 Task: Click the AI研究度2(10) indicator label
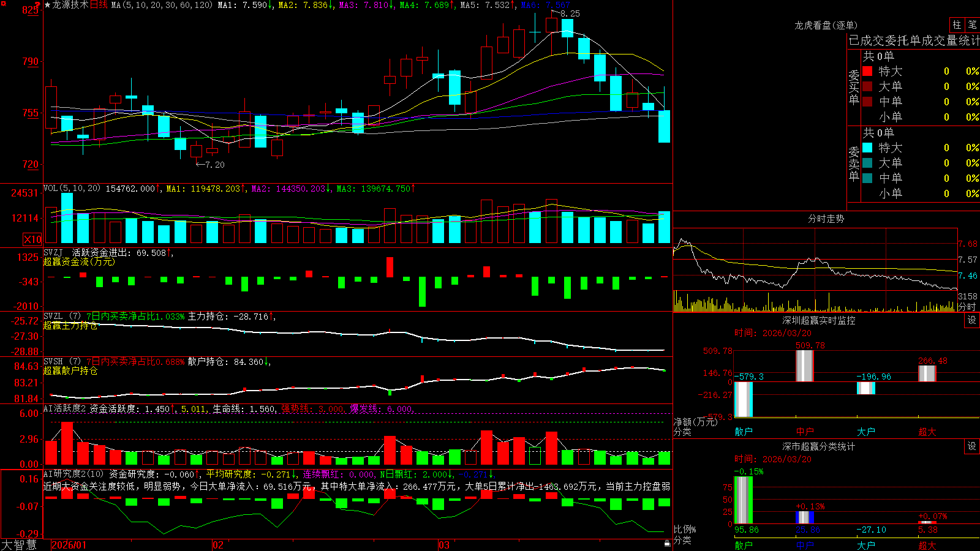pos(73,474)
